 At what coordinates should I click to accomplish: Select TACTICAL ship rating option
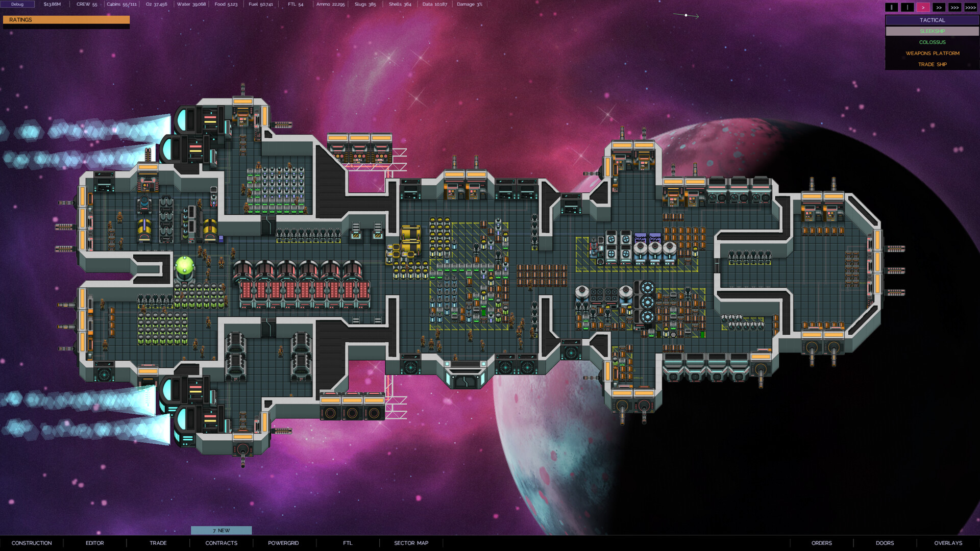[931, 19]
